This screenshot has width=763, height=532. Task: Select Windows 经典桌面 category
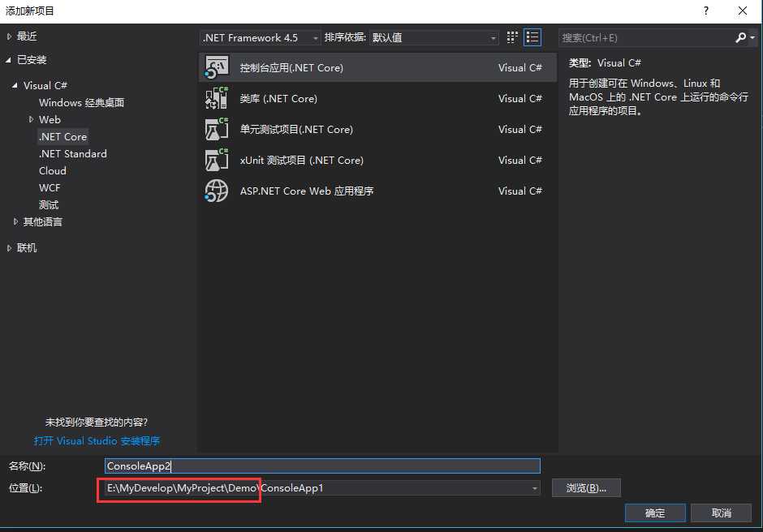click(81, 103)
